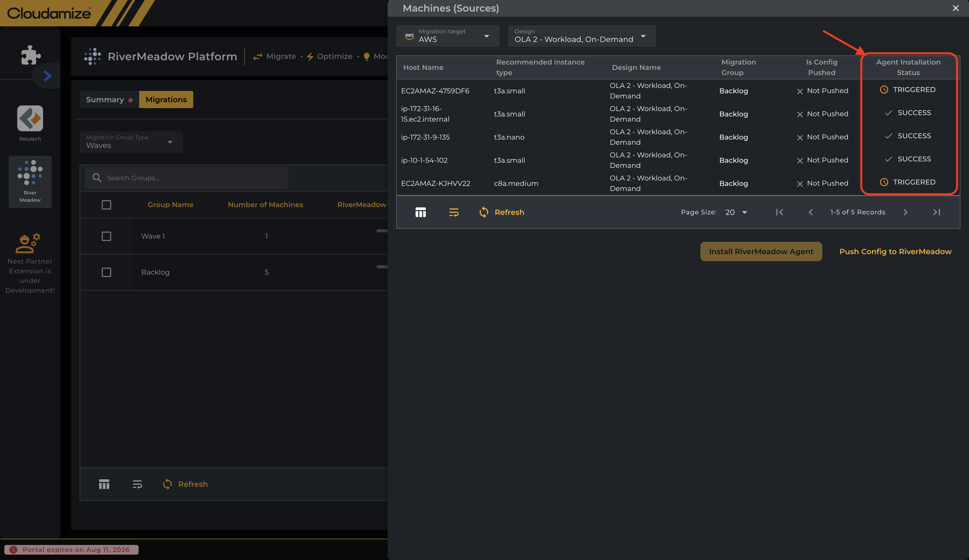Check the Wave 1 row checkbox

point(107,236)
